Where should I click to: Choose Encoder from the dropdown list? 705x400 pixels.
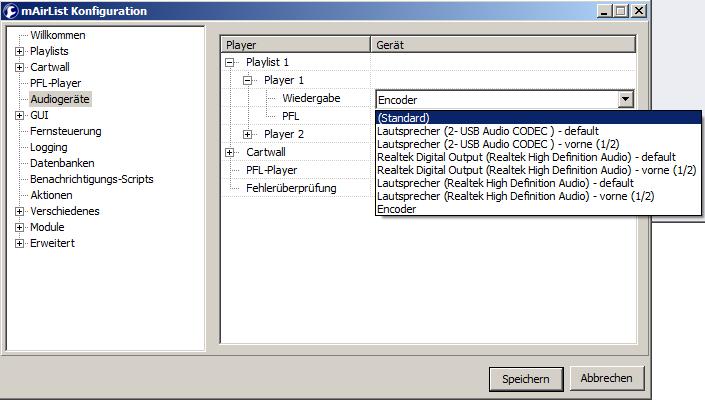(x=538, y=209)
